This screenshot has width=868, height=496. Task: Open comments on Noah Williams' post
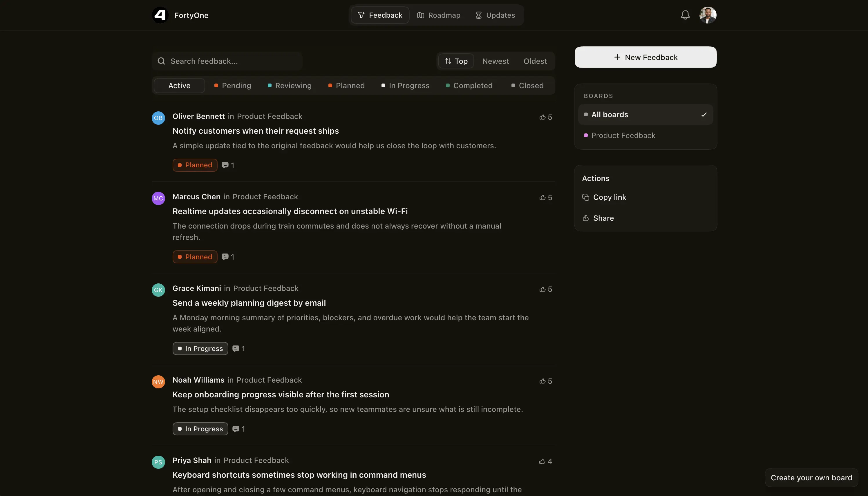click(238, 429)
